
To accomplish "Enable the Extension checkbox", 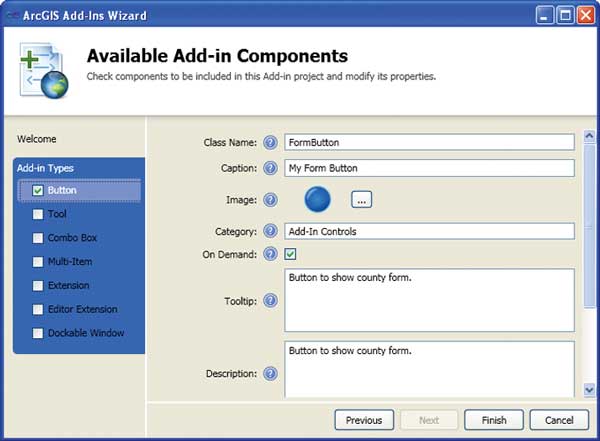I will [38, 286].
